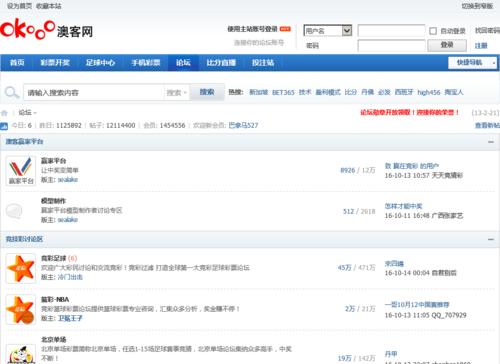
Task: Click 使用主站账号登录 link
Action: [x=253, y=29]
